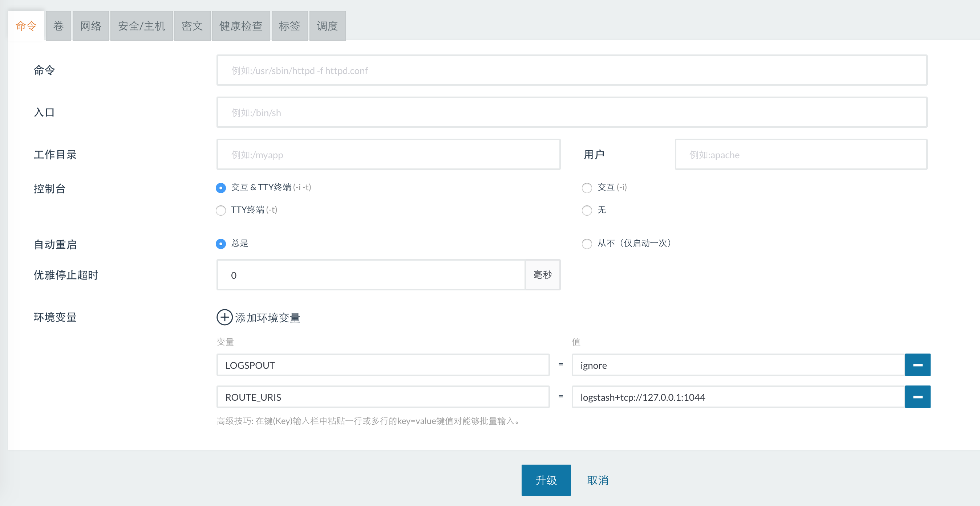Open the 网络 tab
This screenshot has width=980, height=506.
click(x=90, y=26)
